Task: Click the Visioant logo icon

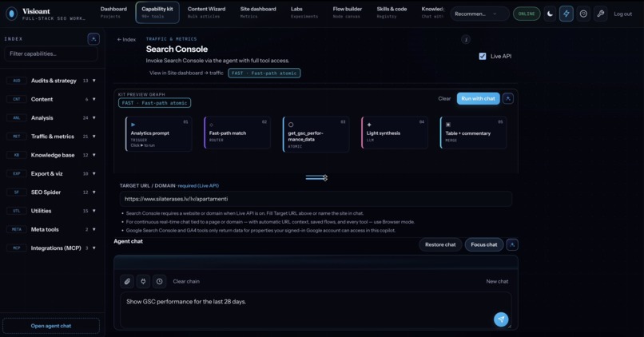Action: (x=11, y=14)
